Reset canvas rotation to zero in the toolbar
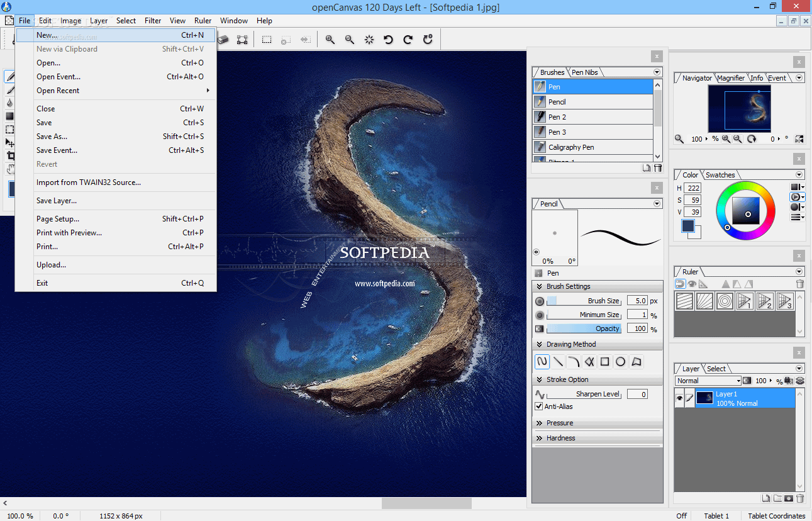This screenshot has width=812, height=521. [428, 40]
